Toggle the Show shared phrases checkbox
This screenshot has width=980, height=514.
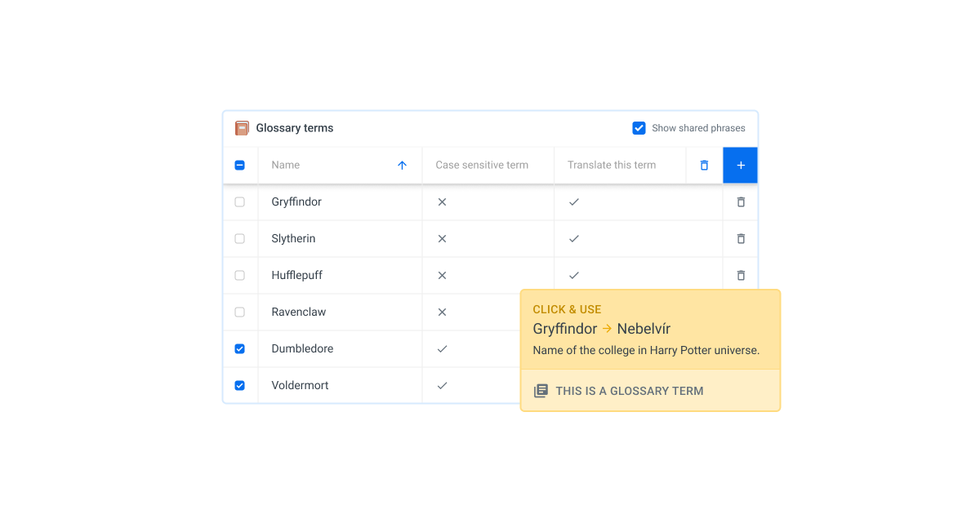639,128
